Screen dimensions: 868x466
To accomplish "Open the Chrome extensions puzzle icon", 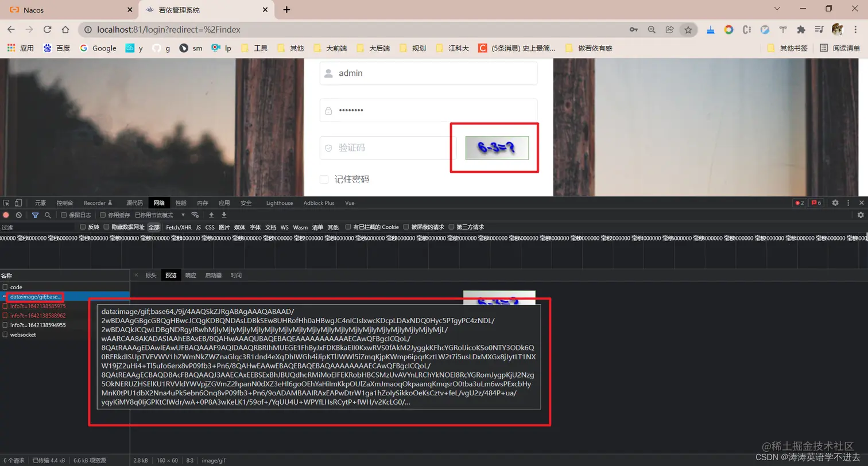I will click(x=801, y=29).
